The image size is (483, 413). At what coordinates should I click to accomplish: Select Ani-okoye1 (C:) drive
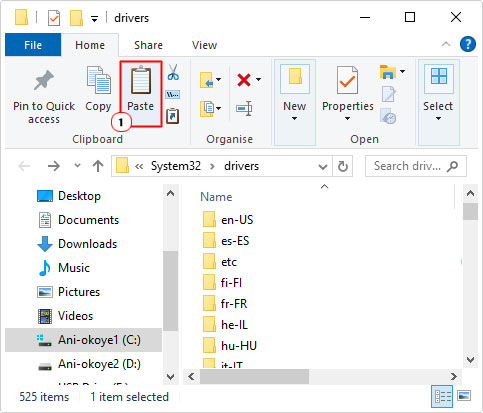[84, 340]
